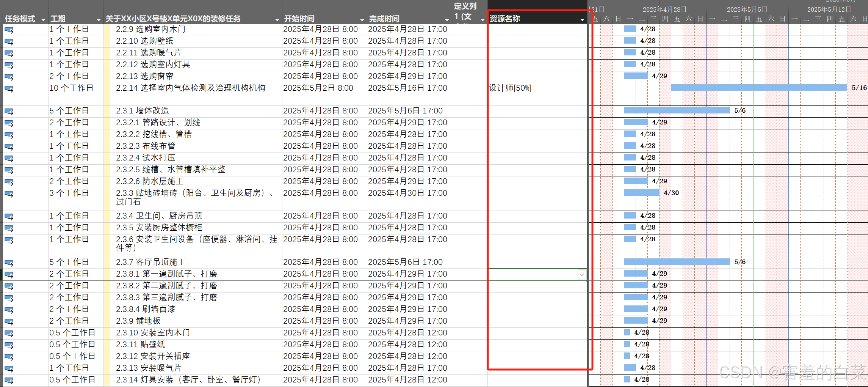The width and height of the screenshot is (868, 387).
Task: Click the 2025年5月5日 timescale header
Action: pyautogui.click(x=747, y=9)
